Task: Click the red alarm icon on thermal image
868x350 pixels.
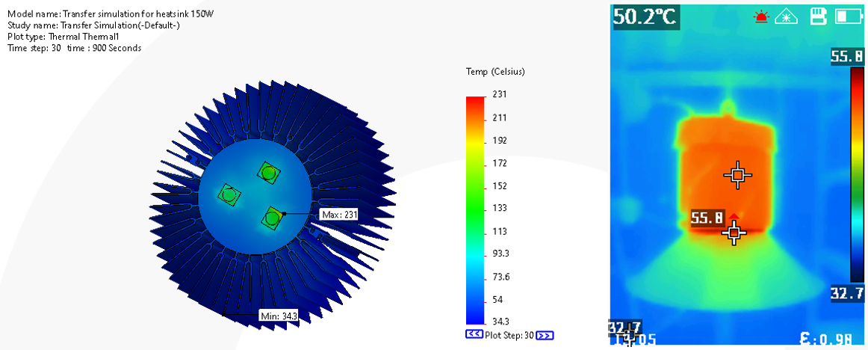Action: (762, 16)
